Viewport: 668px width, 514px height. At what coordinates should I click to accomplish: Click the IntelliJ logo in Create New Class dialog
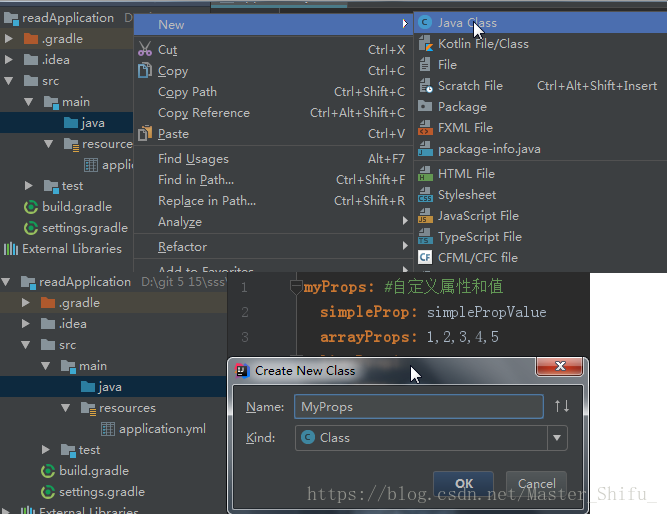pyautogui.click(x=242, y=371)
